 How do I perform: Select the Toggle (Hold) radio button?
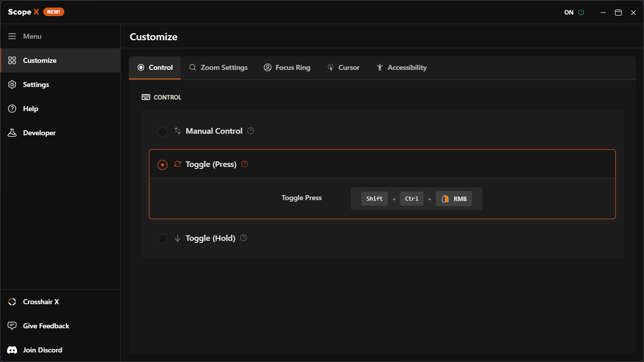[x=163, y=238]
